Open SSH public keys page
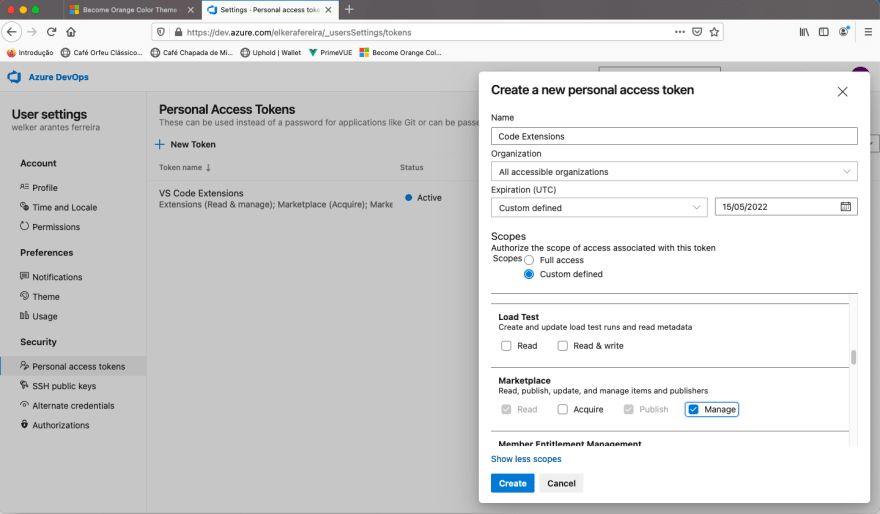 [63, 386]
